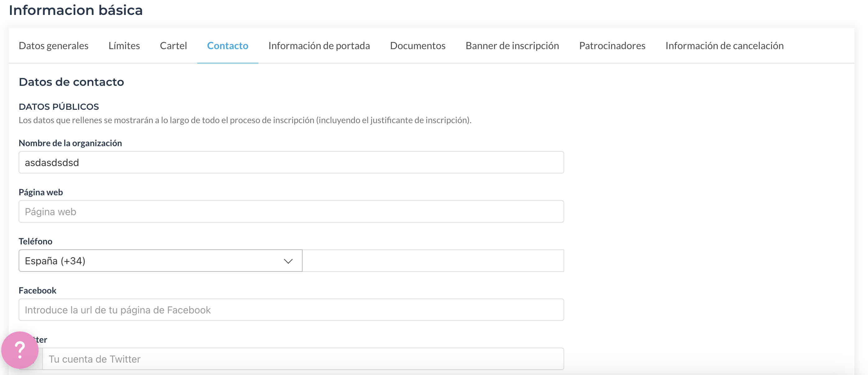Open the Banner de inscripción tab

tap(512, 45)
